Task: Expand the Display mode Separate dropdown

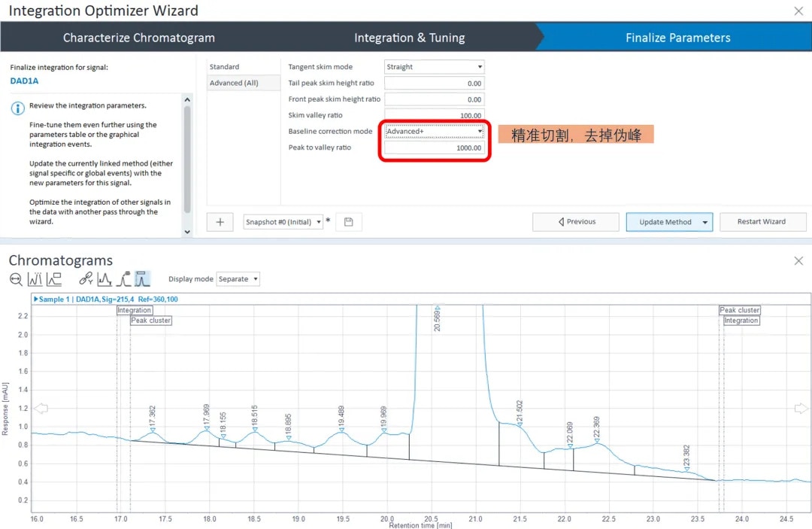Action: [238, 279]
